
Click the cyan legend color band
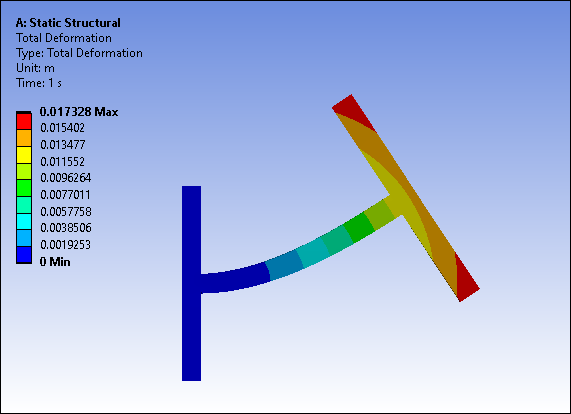click(x=24, y=222)
